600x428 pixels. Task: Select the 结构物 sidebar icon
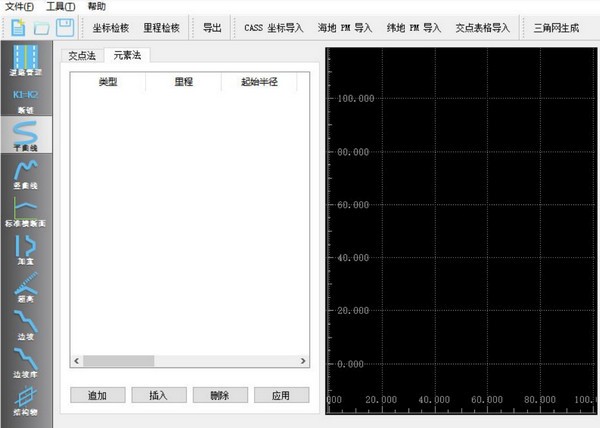(26, 401)
